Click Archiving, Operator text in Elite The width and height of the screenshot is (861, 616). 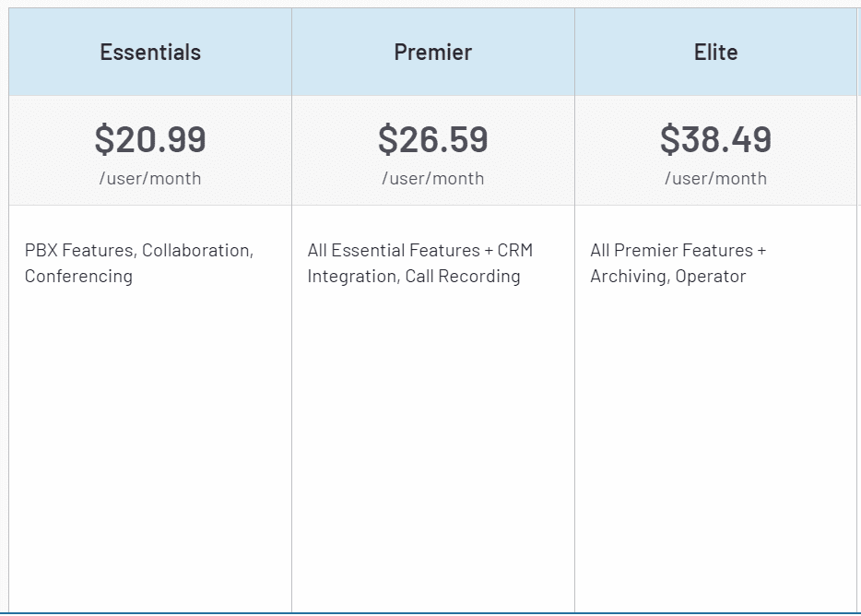click(668, 277)
